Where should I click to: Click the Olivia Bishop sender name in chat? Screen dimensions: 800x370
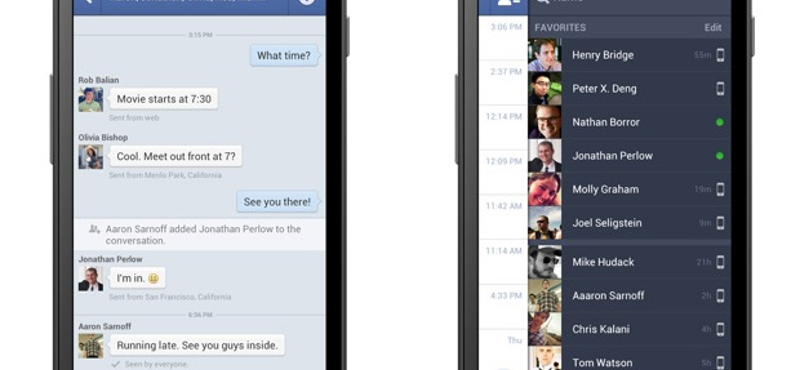[103, 137]
